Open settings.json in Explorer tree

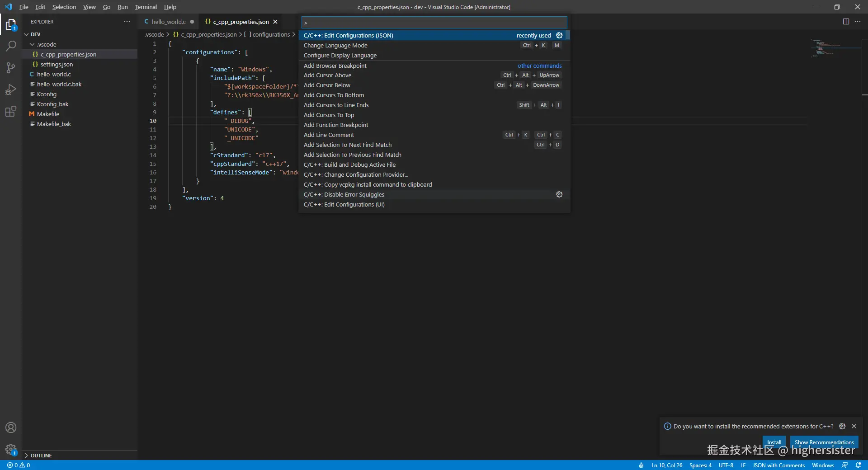80,64
